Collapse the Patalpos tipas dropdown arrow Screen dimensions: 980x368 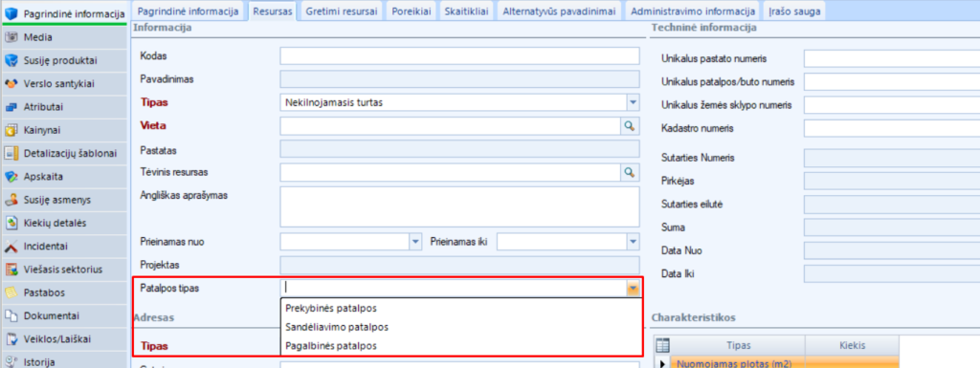634,288
